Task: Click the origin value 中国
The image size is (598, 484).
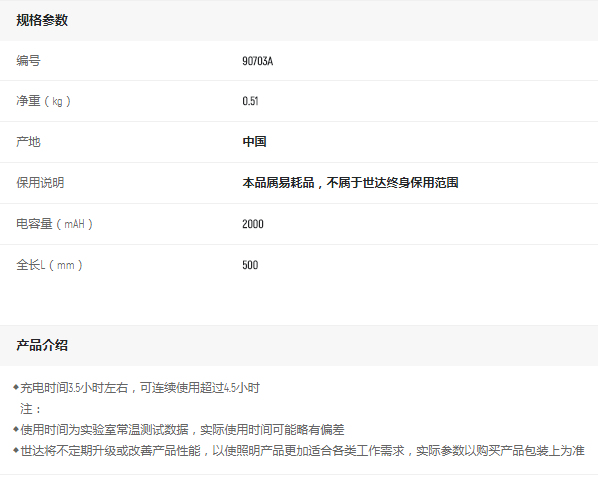Action: (254, 142)
